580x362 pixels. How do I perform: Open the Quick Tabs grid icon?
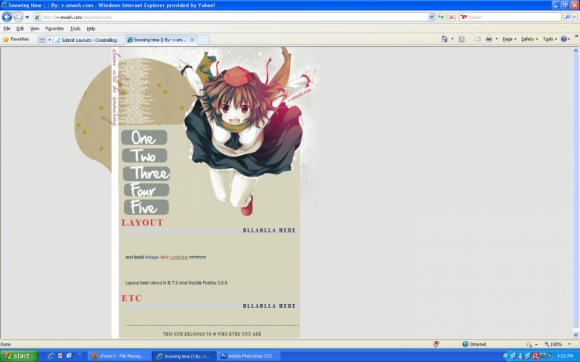(x=42, y=40)
